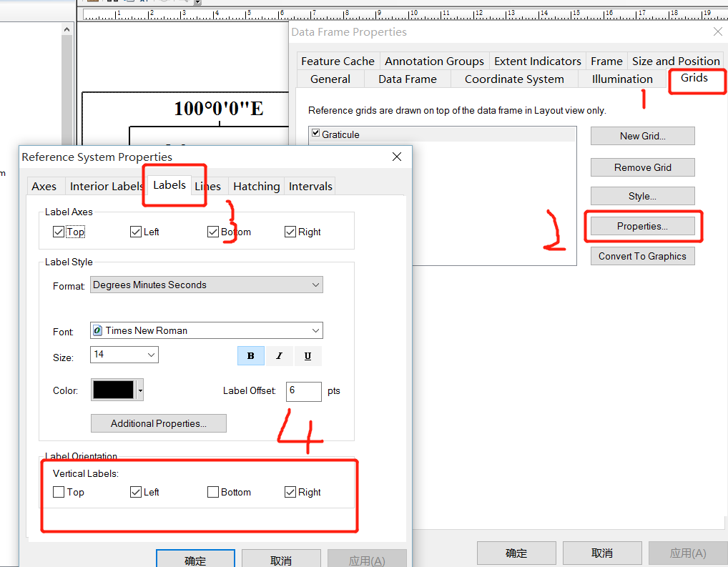The image size is (728, 567).
Task: Click the 100°0'0"E map label
Action: [x=219, y=109]
